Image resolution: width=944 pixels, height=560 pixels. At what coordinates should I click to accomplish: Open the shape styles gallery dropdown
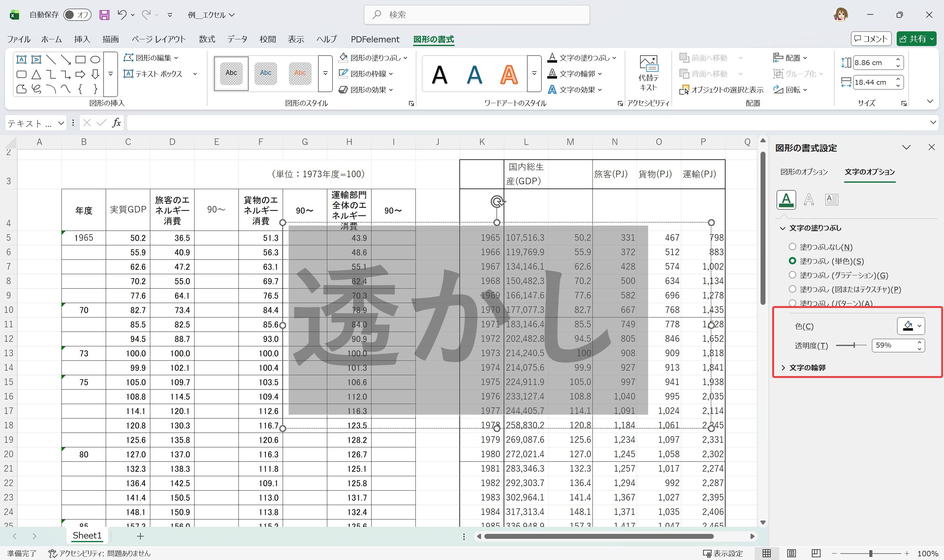click(x=325, y=74)
